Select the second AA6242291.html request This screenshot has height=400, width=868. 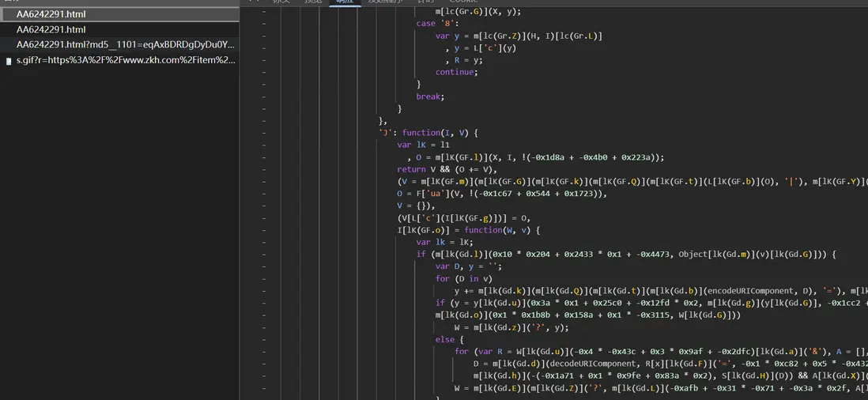51,29
